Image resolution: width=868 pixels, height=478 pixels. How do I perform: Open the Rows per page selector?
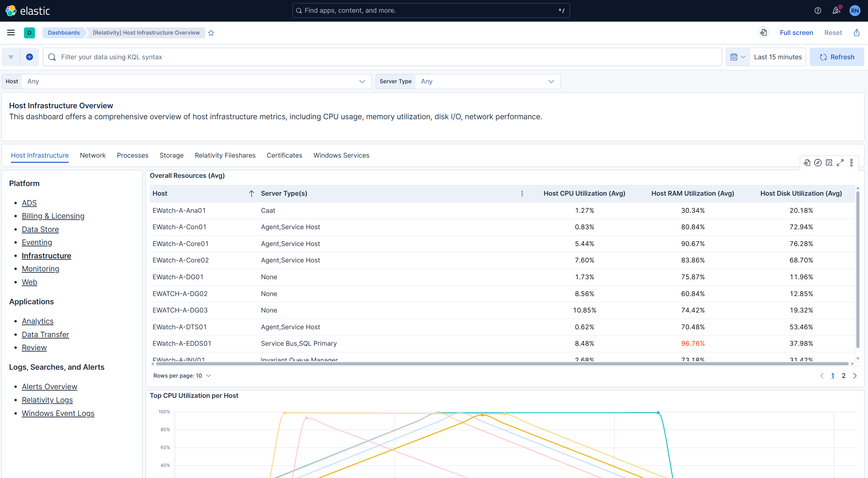182,376
